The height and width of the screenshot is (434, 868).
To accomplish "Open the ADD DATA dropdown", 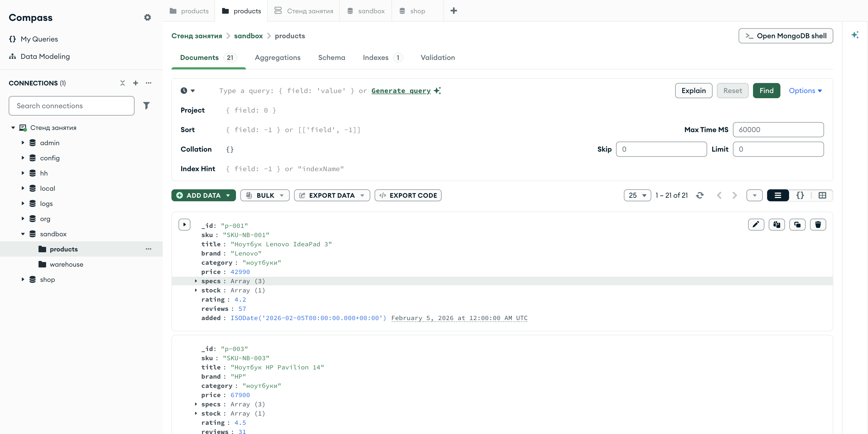I will pyautogui.click(x=203, y=195).
